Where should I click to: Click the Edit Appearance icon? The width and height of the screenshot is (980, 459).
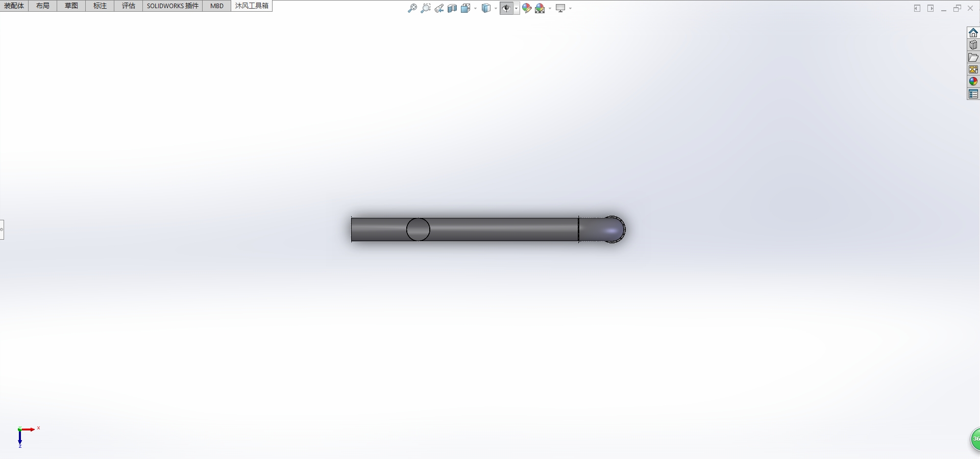[x=527, y=8]
